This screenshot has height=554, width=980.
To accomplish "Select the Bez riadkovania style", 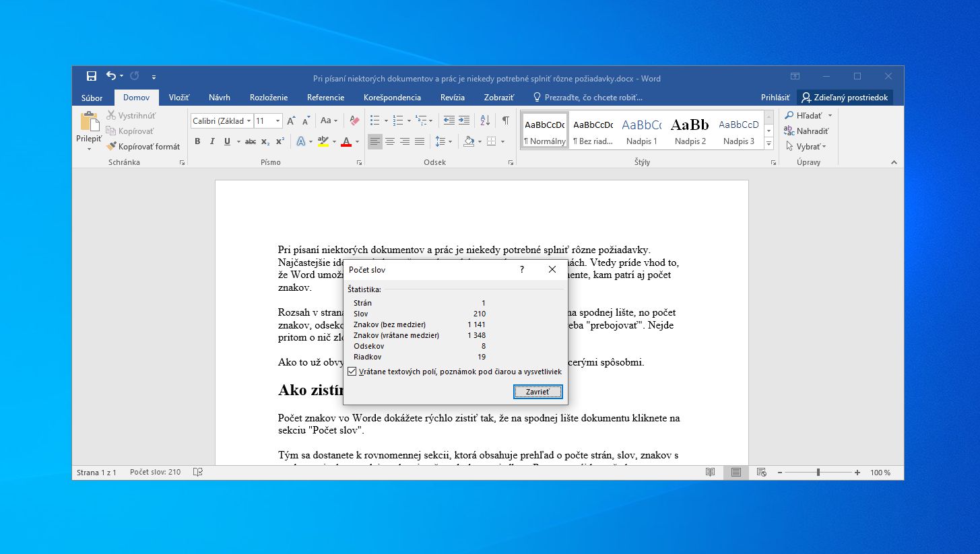I will [x=593, y=131].
